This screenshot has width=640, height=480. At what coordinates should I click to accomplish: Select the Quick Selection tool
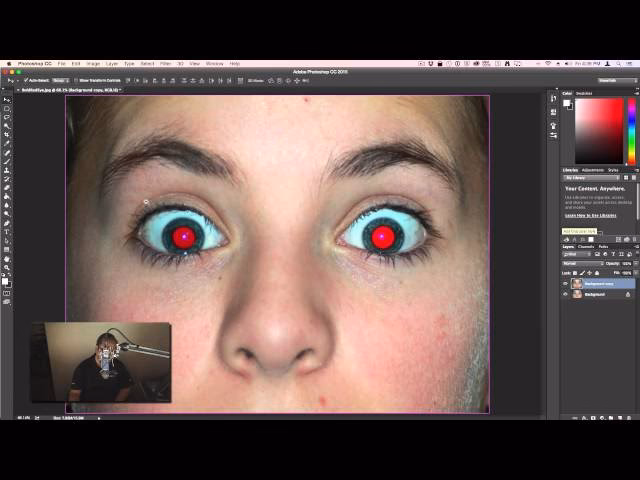(x=7, y=126)
